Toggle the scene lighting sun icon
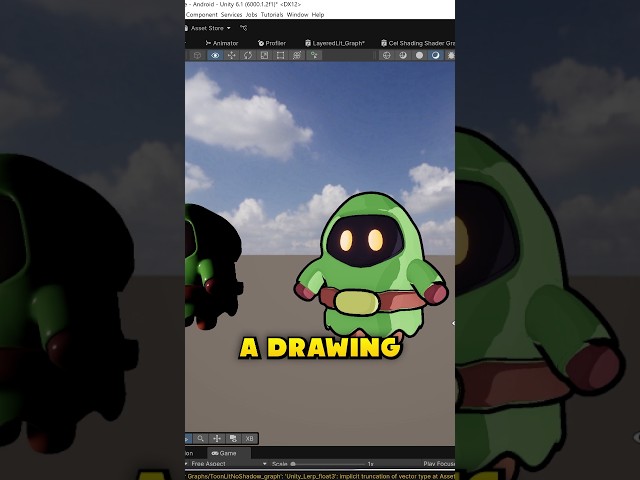Screen dimensions: 640x480 (451, 56)
